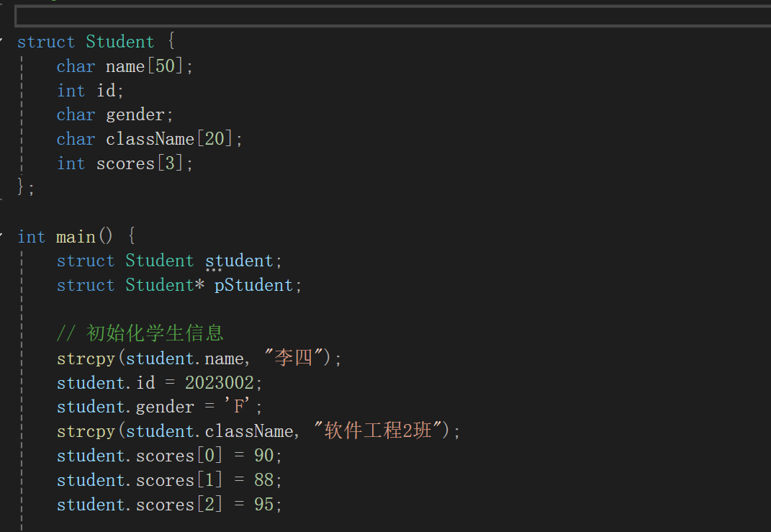
Task: Click the value 2023002
Action: (x=220, y=383)
